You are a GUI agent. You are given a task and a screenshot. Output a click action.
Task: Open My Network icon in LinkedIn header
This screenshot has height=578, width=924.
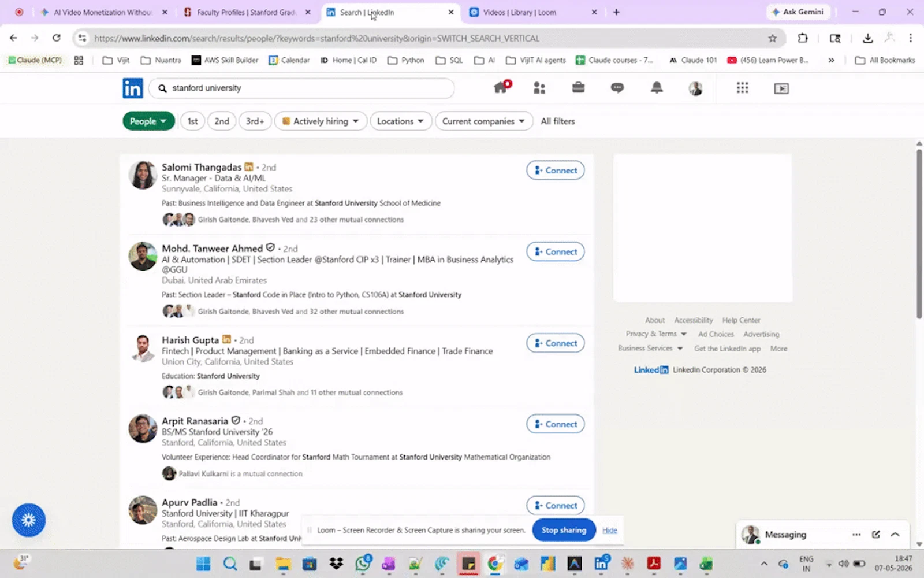coord(539,88)
